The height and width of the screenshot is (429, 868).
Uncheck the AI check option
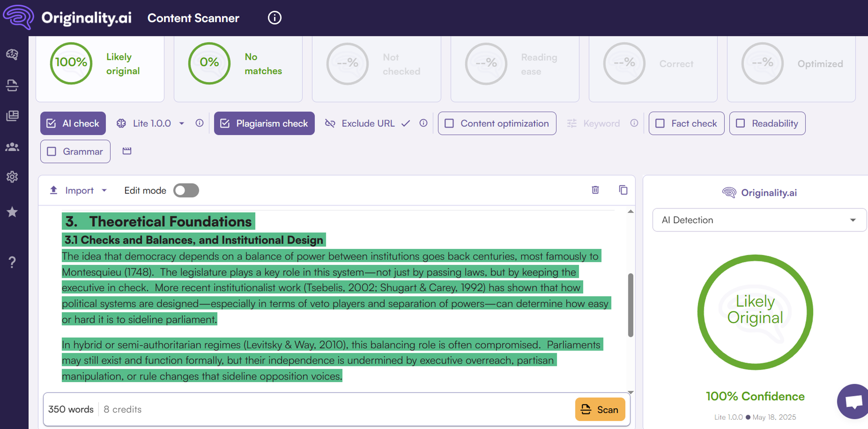(x=73, y=123)
